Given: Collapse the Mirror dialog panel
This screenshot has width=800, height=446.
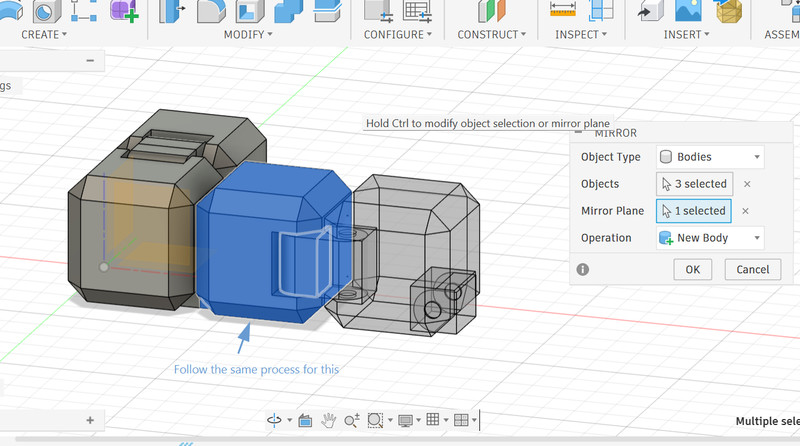Looking at the screenshot, I should pos(579,132).
